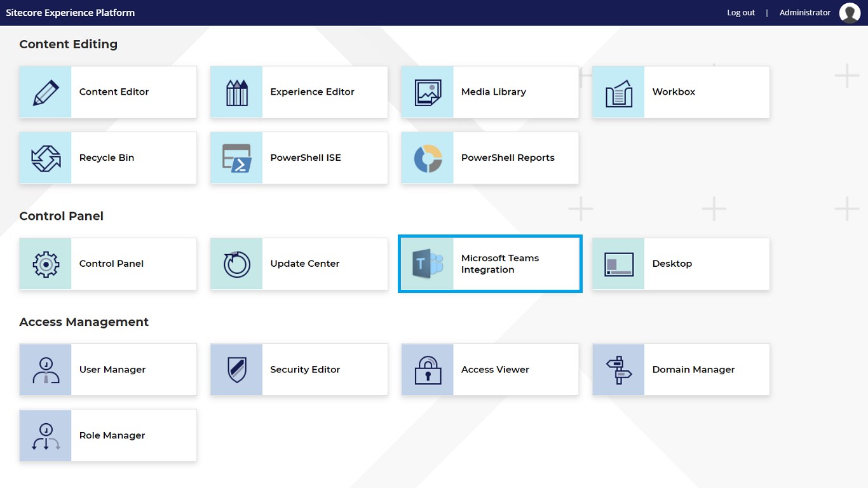This screenshot has width=868, height=488.
Task: Open the Workbox icon tile
Action: coord(619,92)
